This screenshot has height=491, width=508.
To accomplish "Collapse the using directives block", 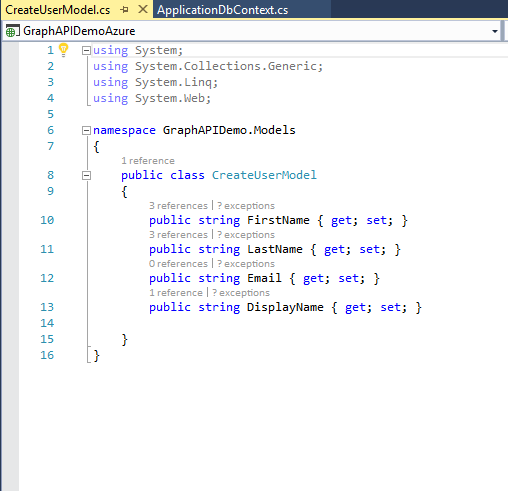I will 86,50.
